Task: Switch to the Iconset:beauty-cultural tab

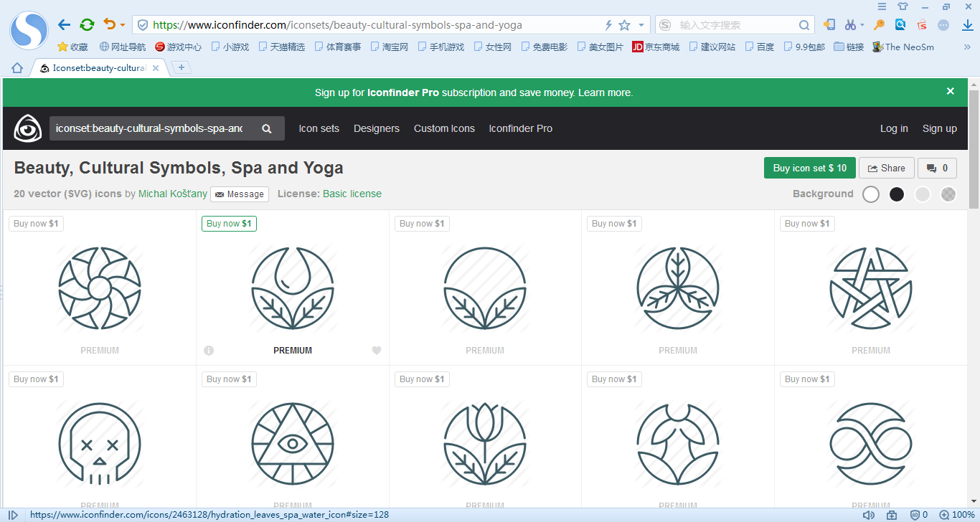Action: [99, 68]
